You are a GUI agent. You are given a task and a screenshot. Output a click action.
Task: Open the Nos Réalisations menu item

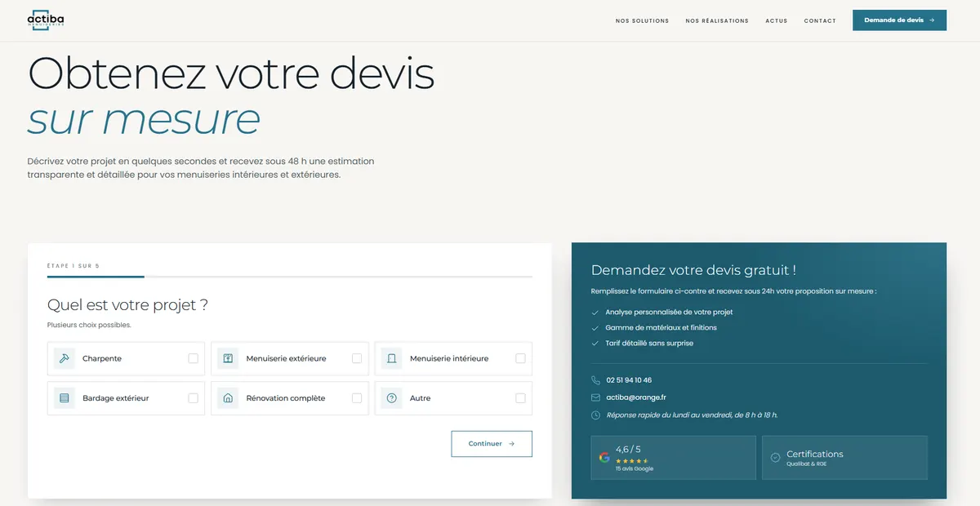click(717, 21)
